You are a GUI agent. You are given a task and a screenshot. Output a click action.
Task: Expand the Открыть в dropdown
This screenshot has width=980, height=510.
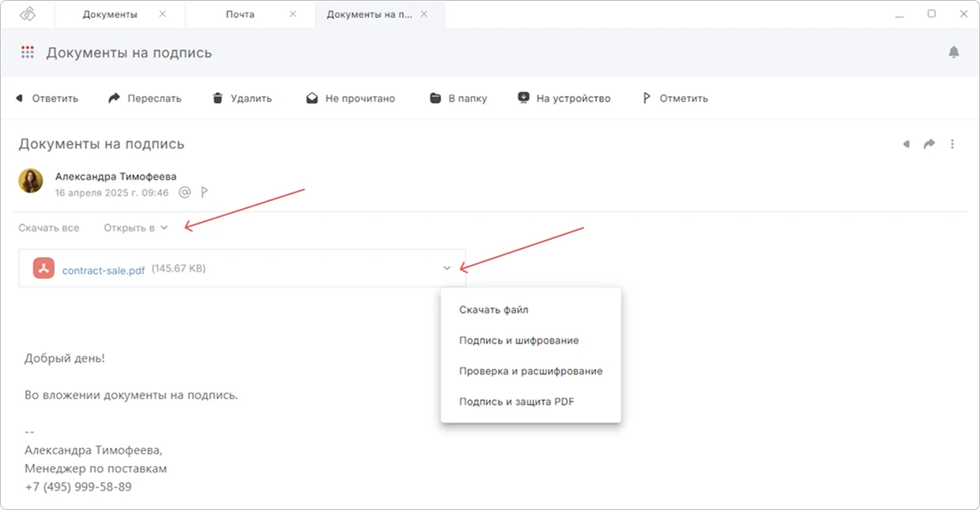pos(136,228)
